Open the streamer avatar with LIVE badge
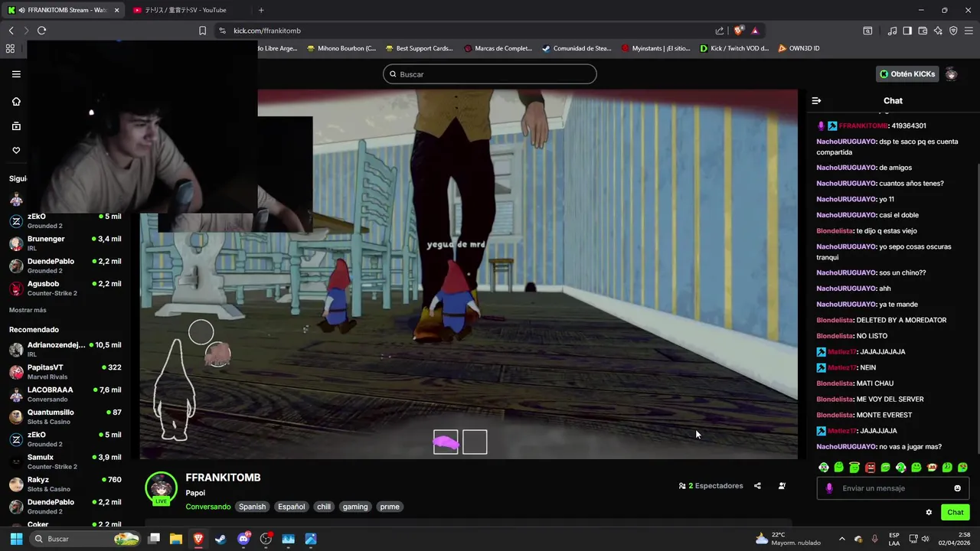The height and width of the screenshot is (551, 980). pyautogui.click(x=161, y=488)
